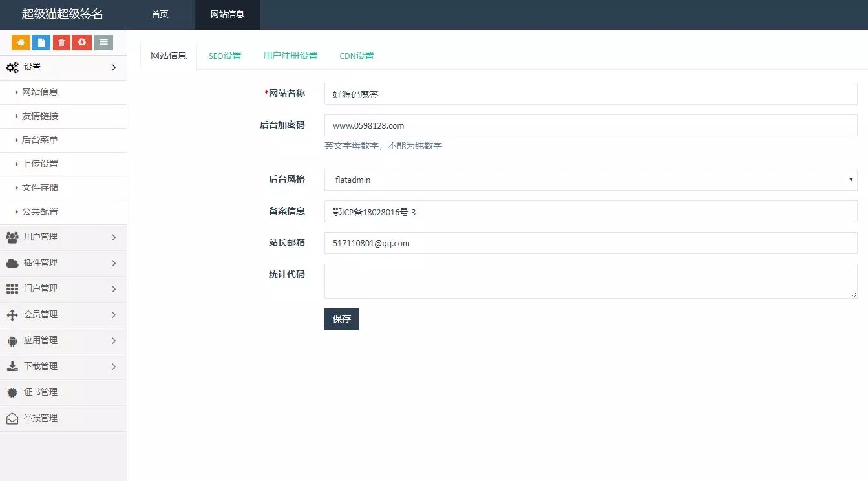Click the red recycle icon button
868x481 pixels.
click(81, 43)
